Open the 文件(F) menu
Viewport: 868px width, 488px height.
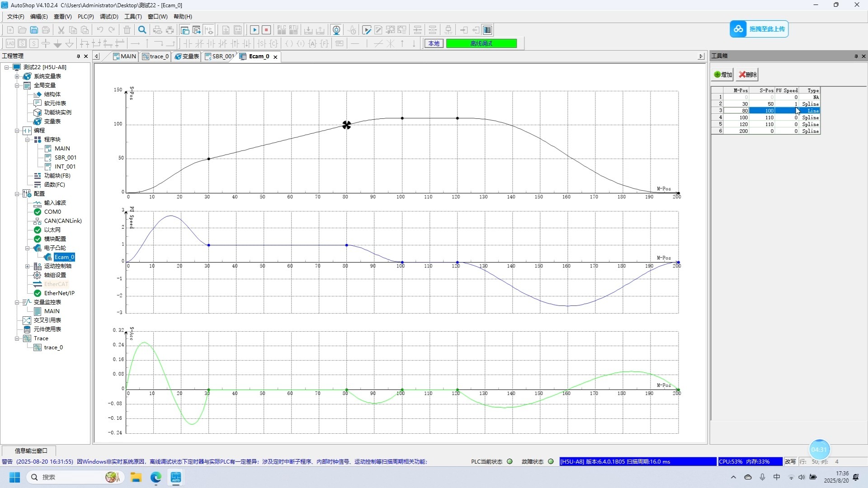pyautogui.click(x=15, y=16)
